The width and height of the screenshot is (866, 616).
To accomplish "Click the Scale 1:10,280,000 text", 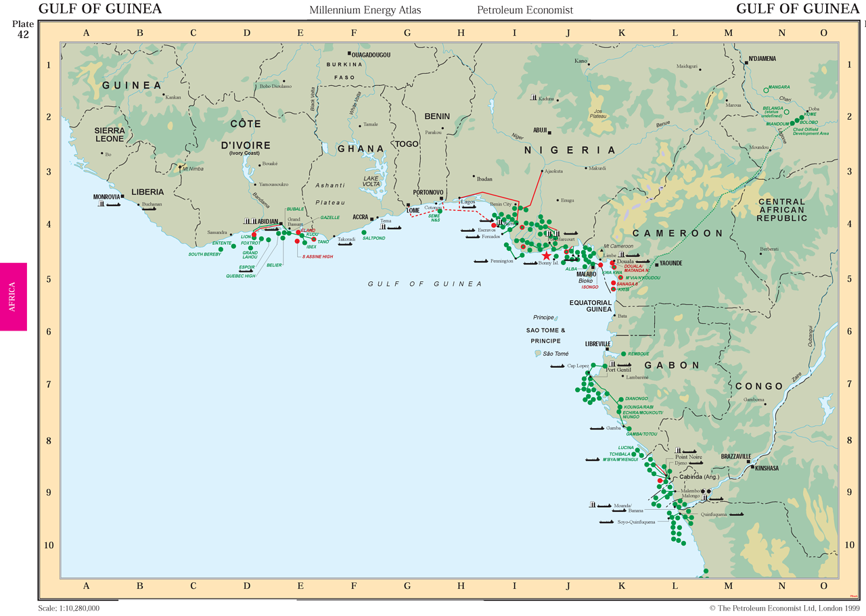I will coord(69,608).
